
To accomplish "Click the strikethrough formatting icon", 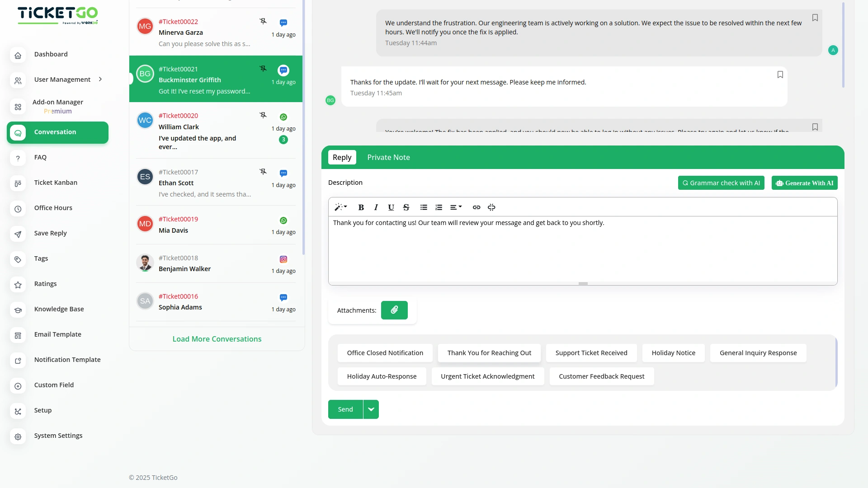I will coord(406,207).
